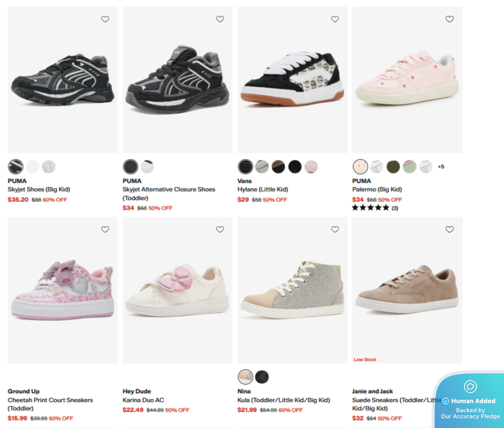The height and width of the screenshot is (428, 504).
Task: Choose pink swatch on Vans Hylane
Action: coord(311,167)
